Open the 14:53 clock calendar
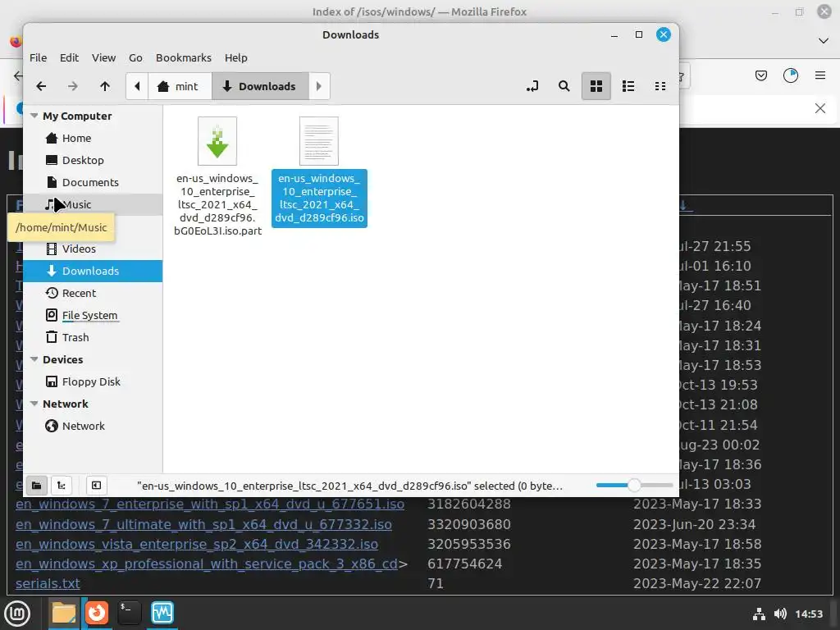The height and width of the screenshot is (630, 840). click(x=809, y=614)
